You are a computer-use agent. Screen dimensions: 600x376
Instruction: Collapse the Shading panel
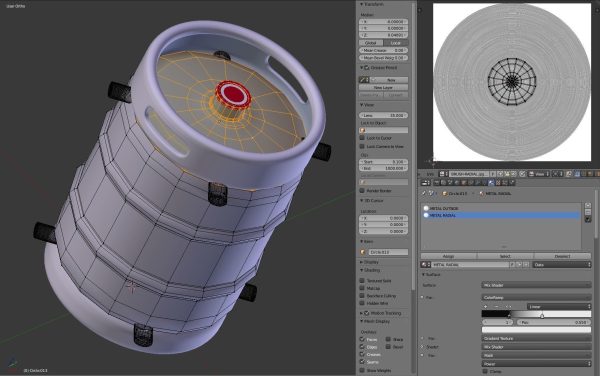[x=362, y=270]
